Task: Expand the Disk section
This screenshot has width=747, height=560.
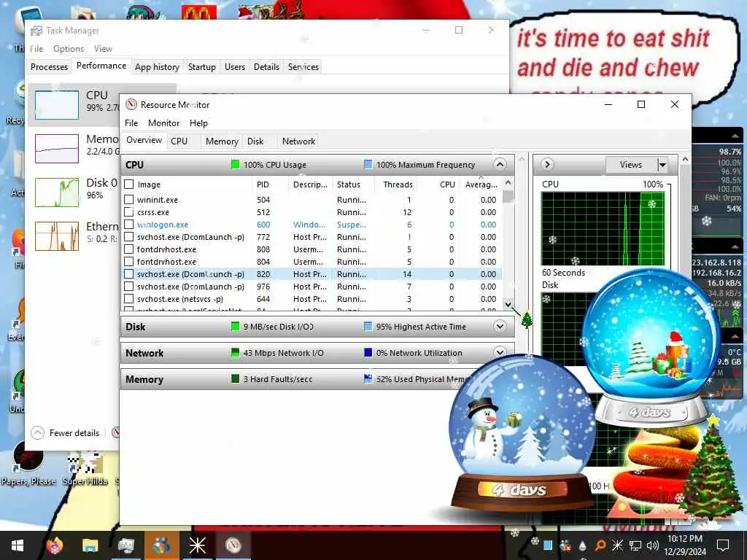Action: [x=500, y=326]
